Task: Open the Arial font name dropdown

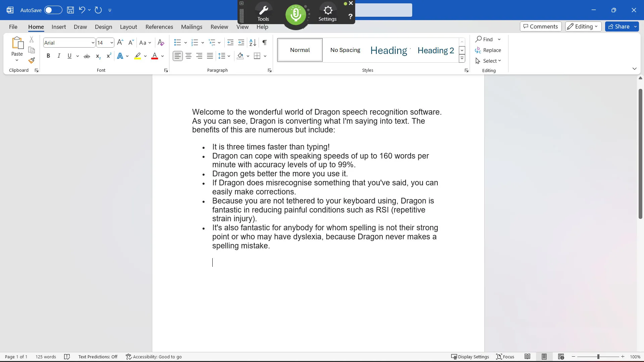Action: [93, 43]
